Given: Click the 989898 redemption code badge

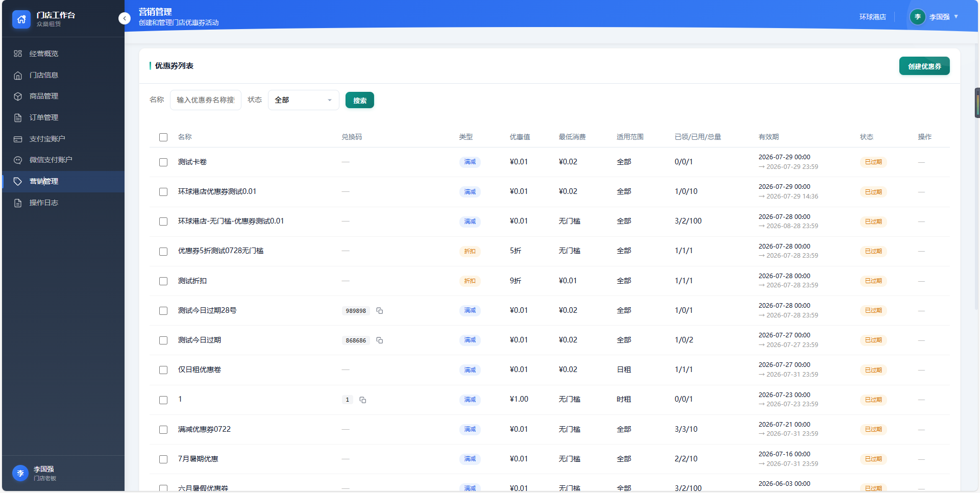Looking at the screenshot, I should (356, 311).
